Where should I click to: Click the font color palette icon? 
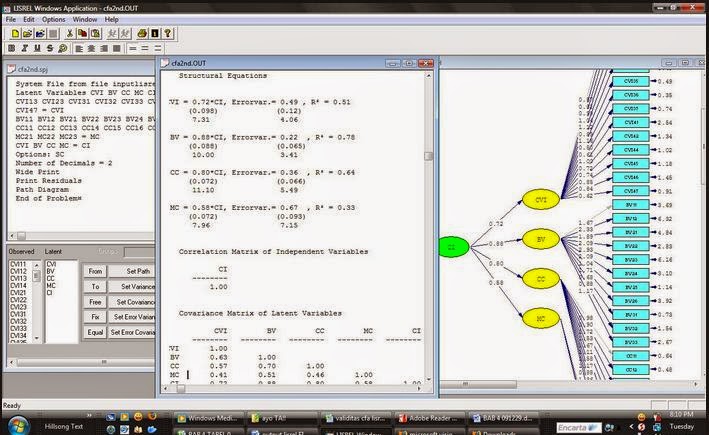point(63,48)
